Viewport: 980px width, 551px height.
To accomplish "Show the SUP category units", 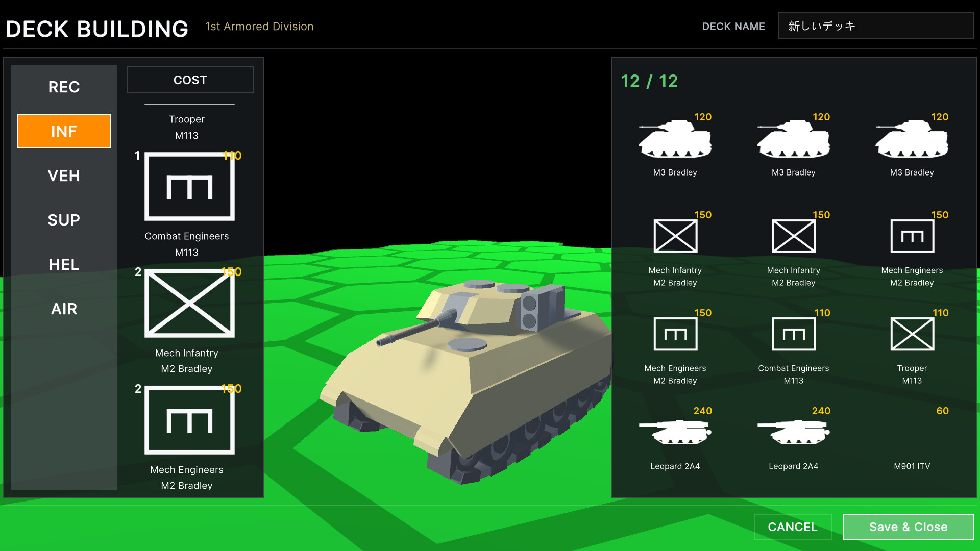I will (64, 220).
